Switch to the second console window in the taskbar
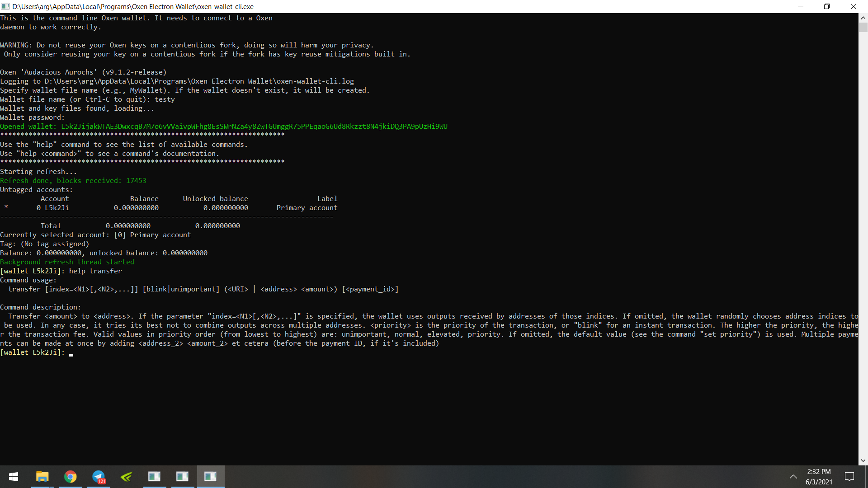868x488 pixels. click(182, 477)
